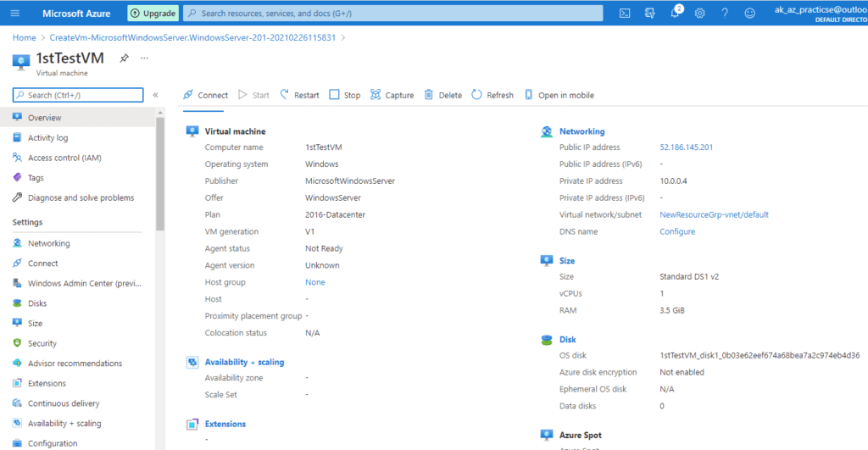The width and height of the screenshot is (868, 450).
Task: Pin 1stTestVM to dashboard
Action: tap(124, 58)
